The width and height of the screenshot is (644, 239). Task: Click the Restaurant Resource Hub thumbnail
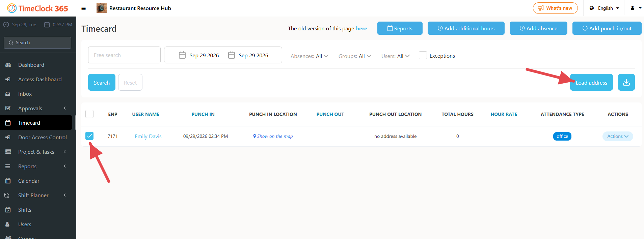click(102, 8)
